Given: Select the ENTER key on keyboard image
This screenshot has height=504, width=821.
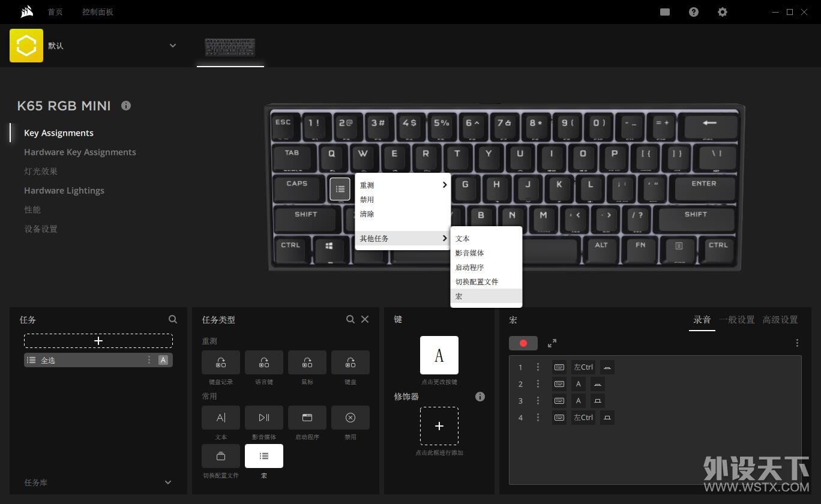Looking at the screenshot, I should coord(703,188).
